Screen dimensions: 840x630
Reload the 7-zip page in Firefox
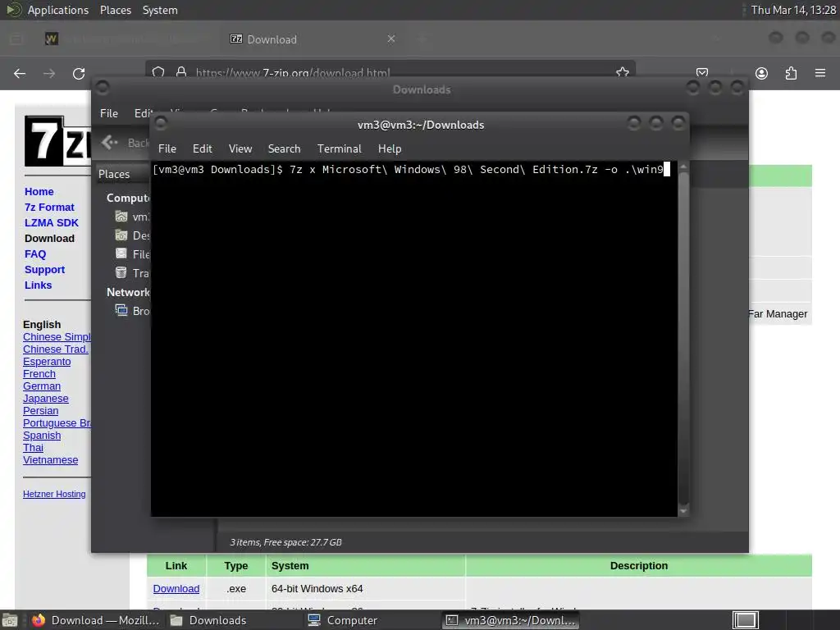tap(79, 73)
